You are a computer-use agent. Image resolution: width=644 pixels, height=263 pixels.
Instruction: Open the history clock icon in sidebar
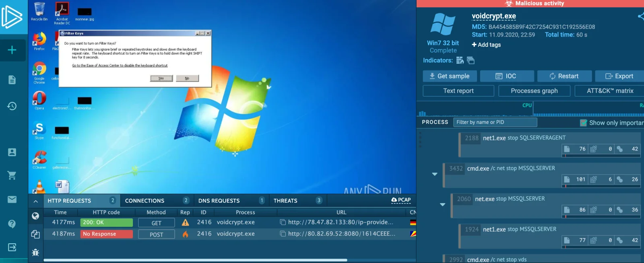pyautogui.click(x=12, y=106)
